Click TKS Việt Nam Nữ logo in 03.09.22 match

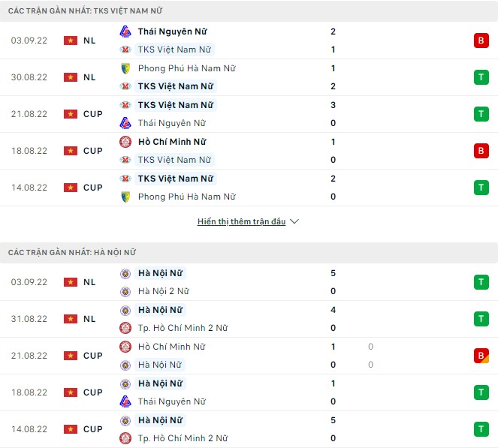click(x=125, y=50)
